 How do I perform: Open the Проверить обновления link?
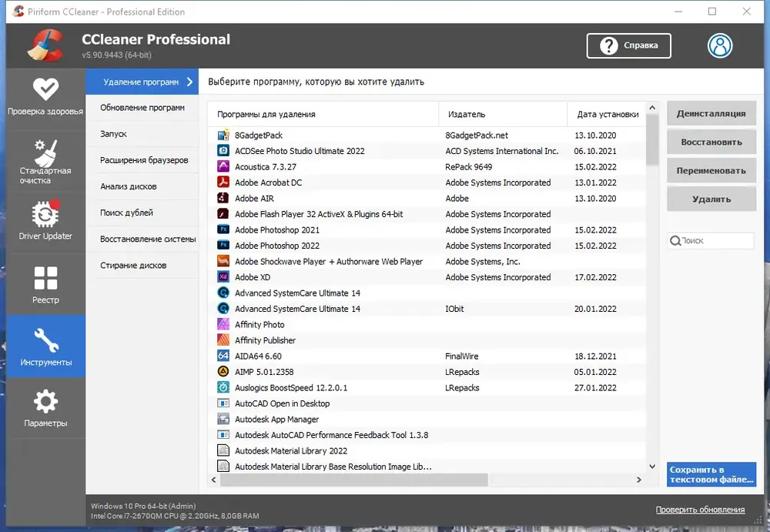pos(700,510)
